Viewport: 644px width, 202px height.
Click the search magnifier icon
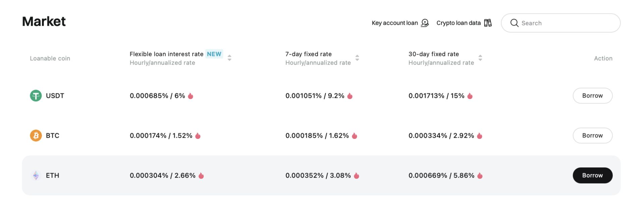(514, 23)
